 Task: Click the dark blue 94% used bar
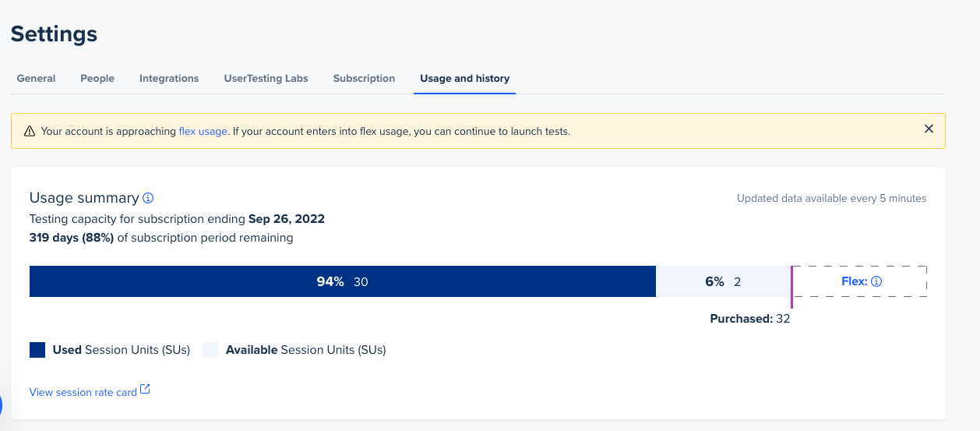click(343, 281)
